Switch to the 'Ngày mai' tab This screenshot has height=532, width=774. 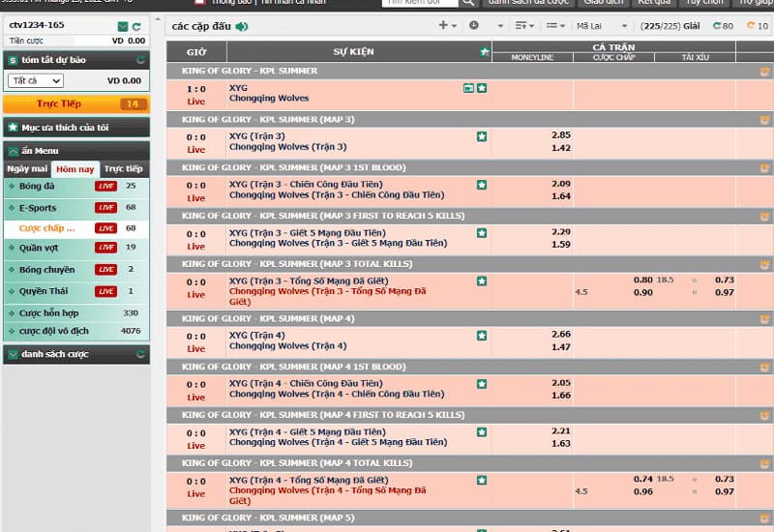click(x=27, y=168)
